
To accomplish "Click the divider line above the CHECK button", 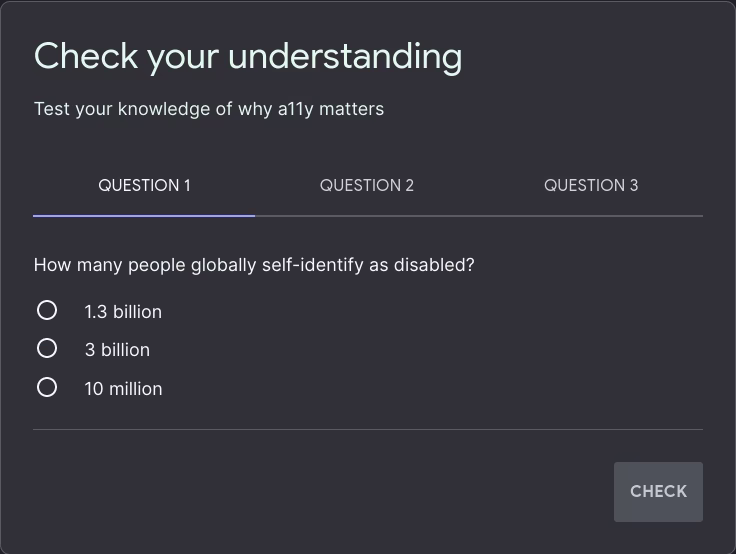I will click(x=368, y=429).
